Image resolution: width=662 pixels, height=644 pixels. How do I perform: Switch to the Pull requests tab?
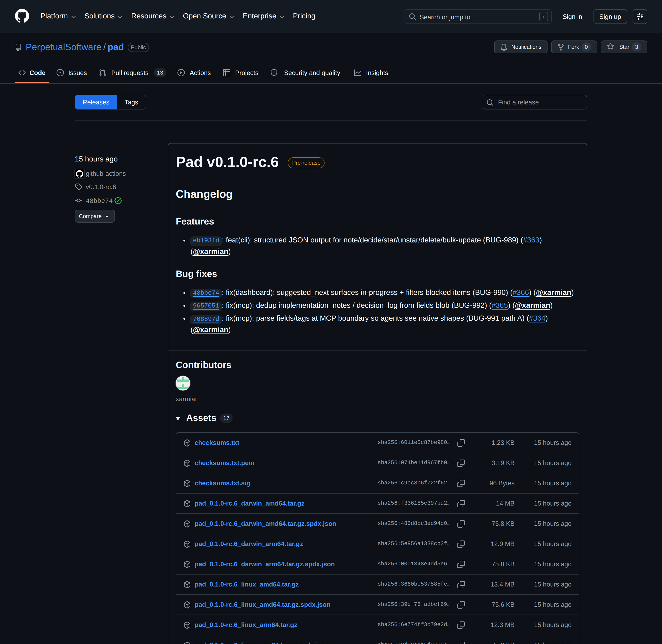click(x=132, y=73)
